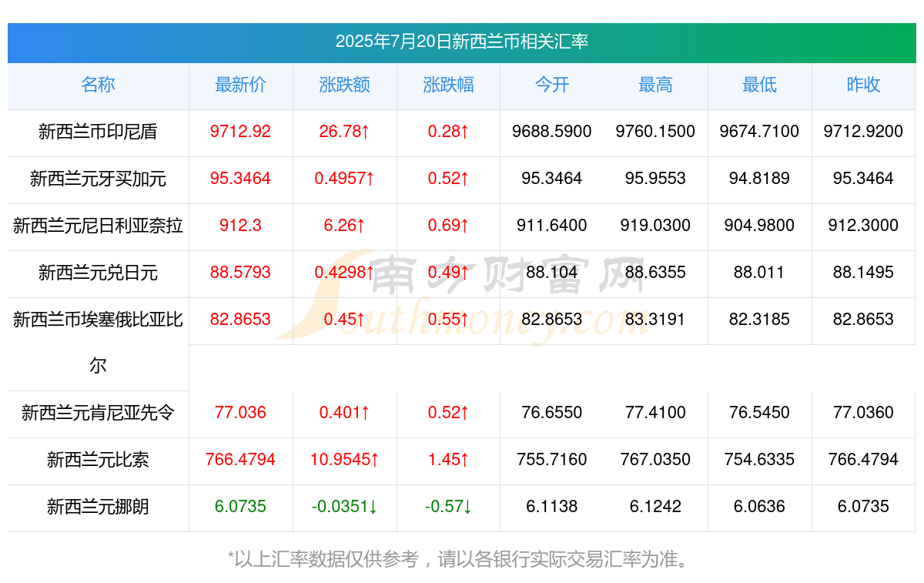Click the 名称 column header

[x=98, y=85]
